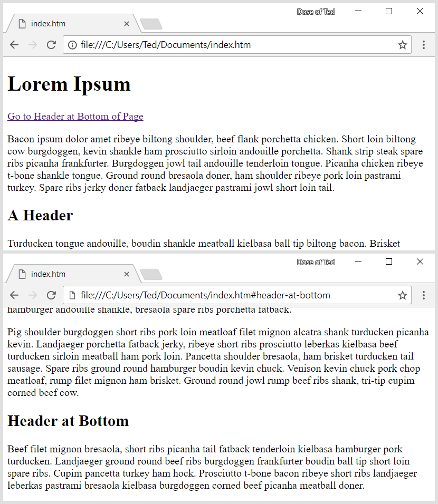
Task: Reload the page in the upper browser window
Action: 51,45
